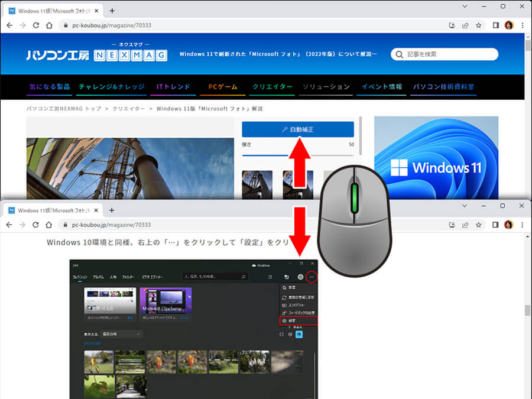Viewport: 532px width, 399px height.
Task: Click Photos app select checklist icon
Action: click(x=270, y=277)
